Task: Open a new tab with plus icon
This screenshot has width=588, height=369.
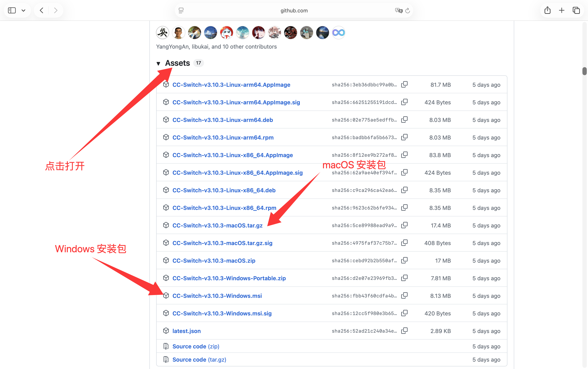Action: 562,10
